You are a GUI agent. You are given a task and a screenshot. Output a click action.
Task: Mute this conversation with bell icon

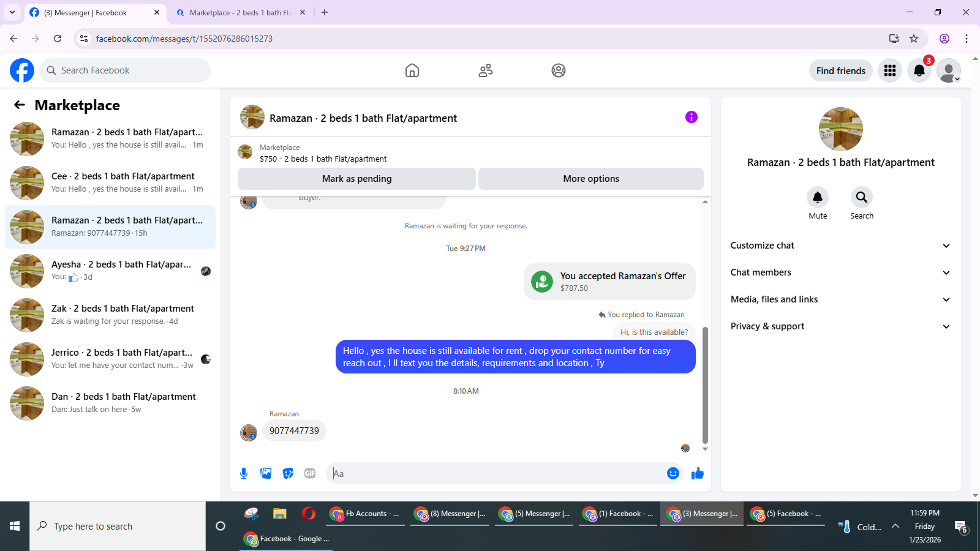[x=818, y=197]
